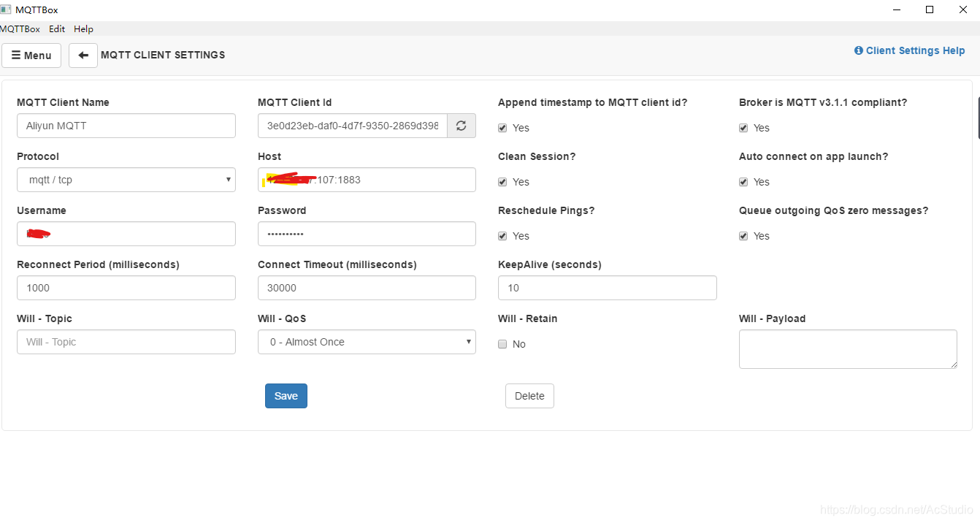Click the Host input field
Viewport: 980px width, 523px height.
tap(367, 180)
